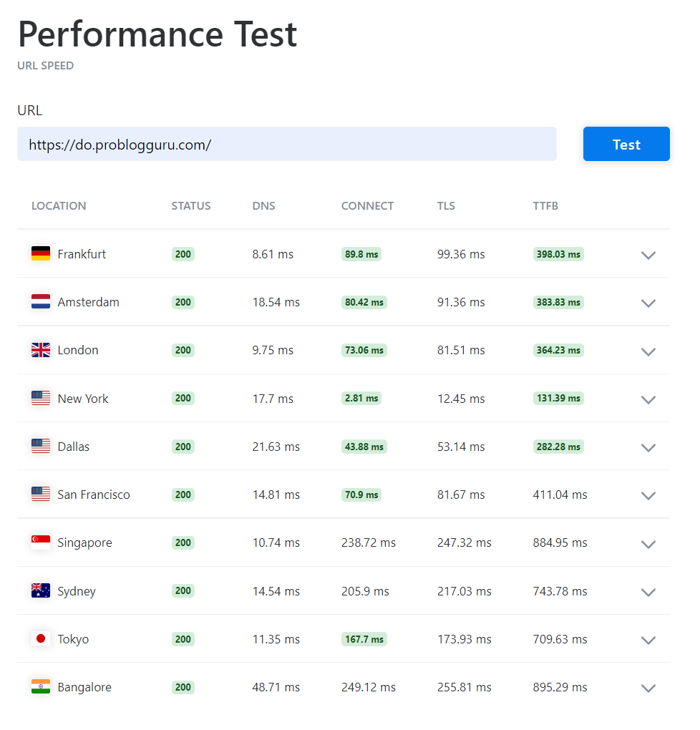
Task: Expand the Bangalore row chevron
Action: (x=648, y=688)
